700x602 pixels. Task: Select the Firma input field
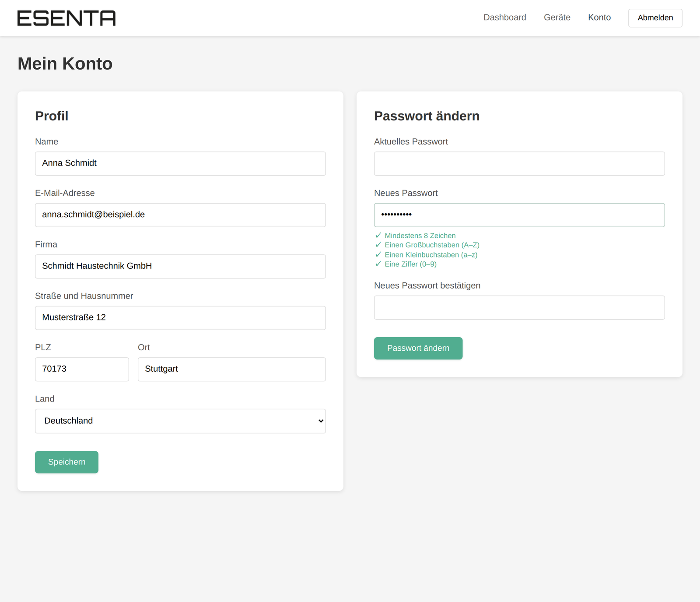coord(180,266)
